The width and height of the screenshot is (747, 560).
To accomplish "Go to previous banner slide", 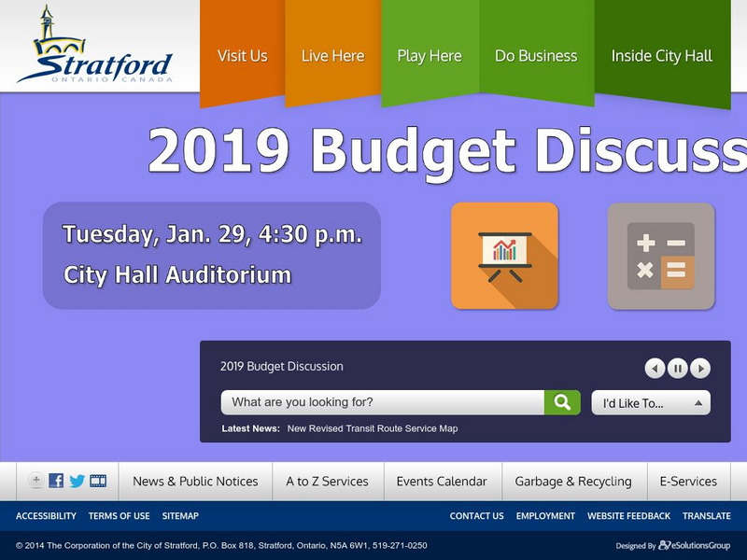I will (x=655, y=368).
